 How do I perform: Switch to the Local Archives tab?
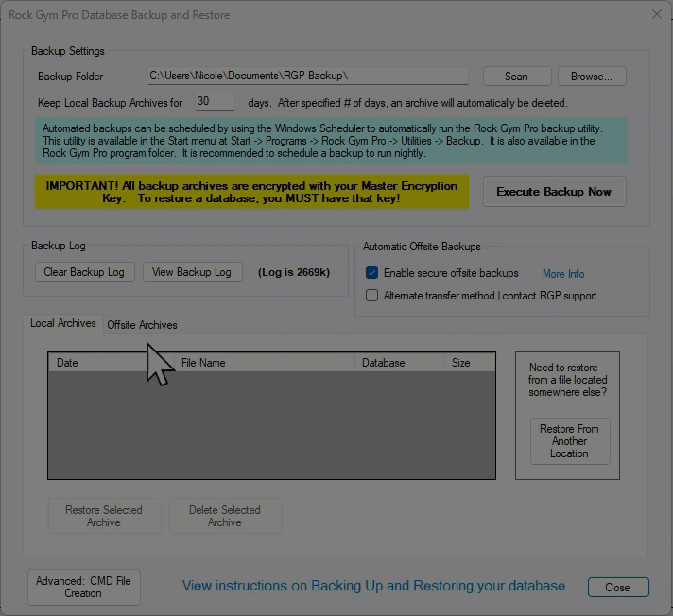pos(63,323)
